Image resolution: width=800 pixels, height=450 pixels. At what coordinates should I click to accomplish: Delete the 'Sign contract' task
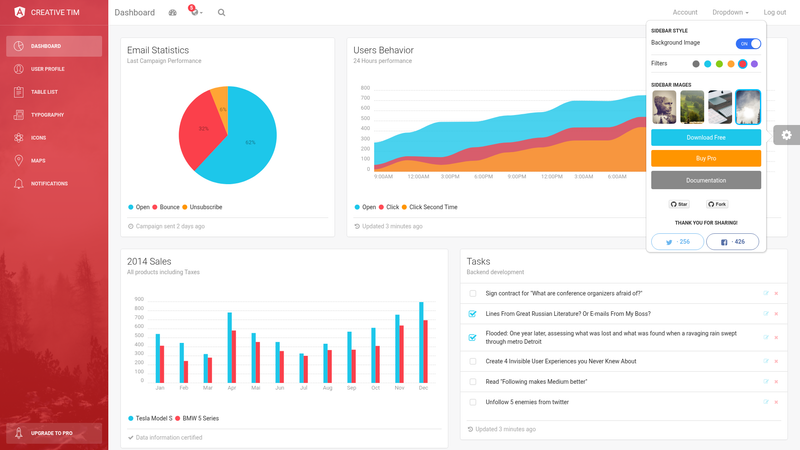pyautogui.click(x=777, y=293)
